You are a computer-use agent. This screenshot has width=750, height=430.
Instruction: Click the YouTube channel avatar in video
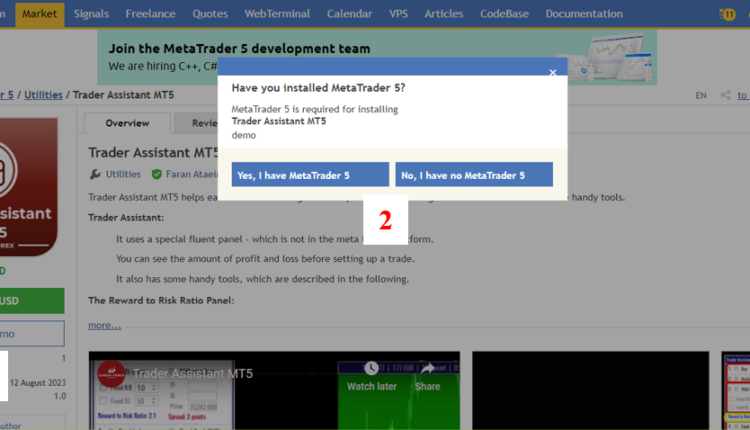click(x=114, y=374)
